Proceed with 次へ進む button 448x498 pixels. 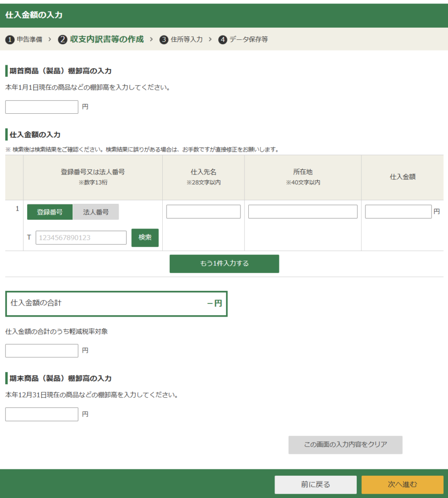[402, 485]
